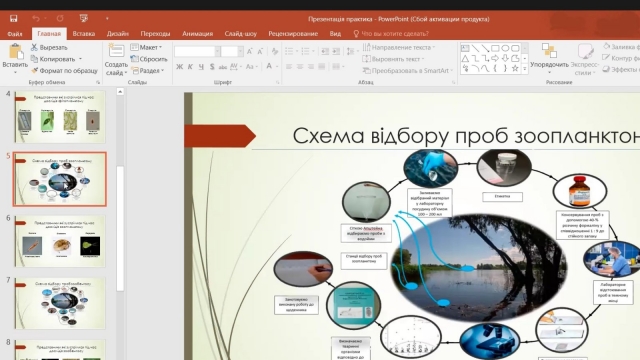Toggle bold Ж formatting

coord(179,67)
